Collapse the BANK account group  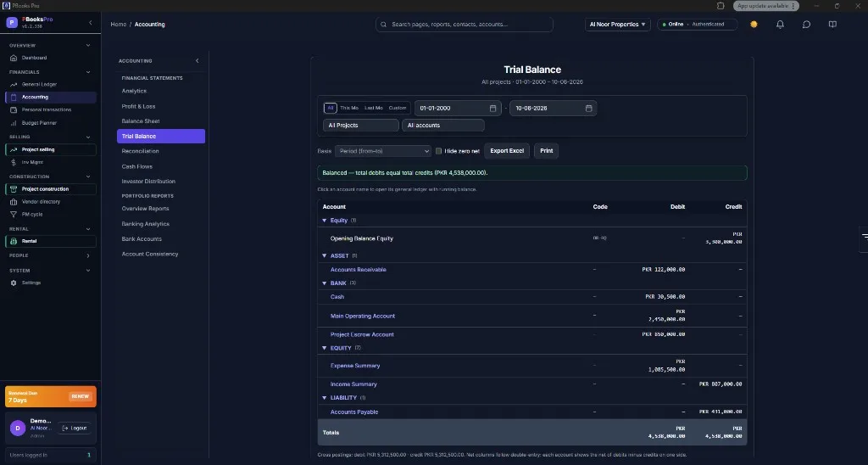(x=325, y=283)
